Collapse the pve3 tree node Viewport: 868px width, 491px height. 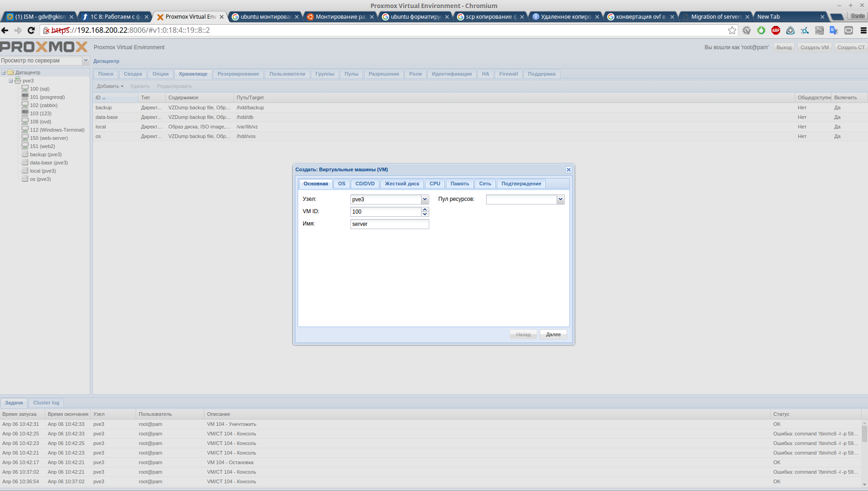click(x=10, y=81)
